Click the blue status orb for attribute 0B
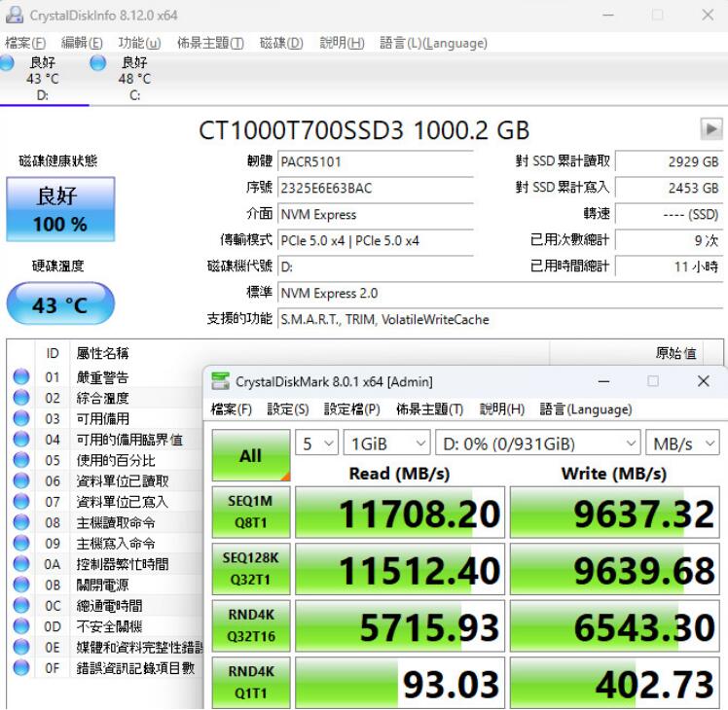This screenshot has width=728, height=710. coord(20,585)
